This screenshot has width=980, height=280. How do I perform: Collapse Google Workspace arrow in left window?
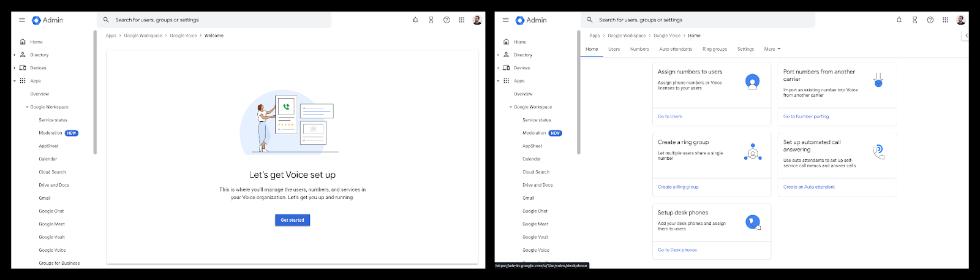pyautogui.click(x=28, y=107)
